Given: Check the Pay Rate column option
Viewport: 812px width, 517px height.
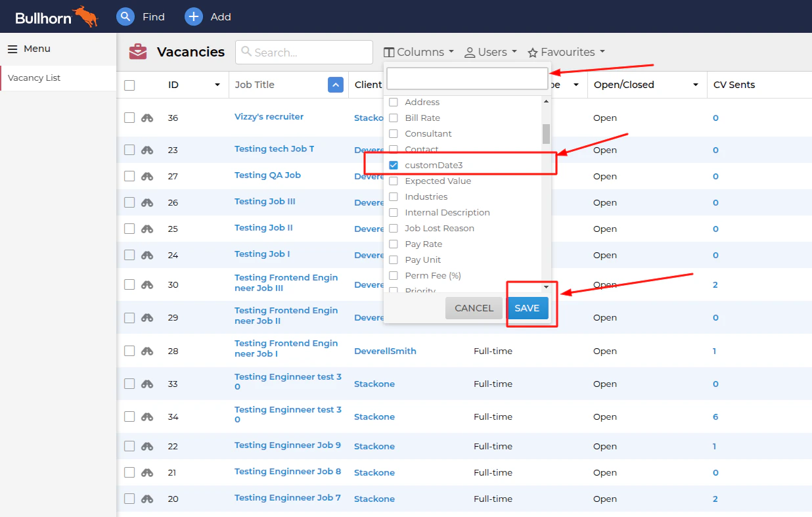Looking at the screenshot, I should coord(394,244).
